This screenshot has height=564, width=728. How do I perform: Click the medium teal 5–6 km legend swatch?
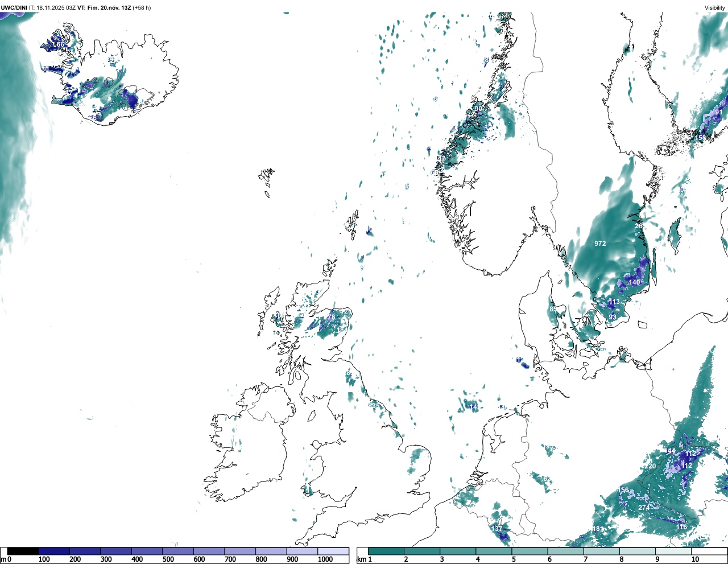531,551
